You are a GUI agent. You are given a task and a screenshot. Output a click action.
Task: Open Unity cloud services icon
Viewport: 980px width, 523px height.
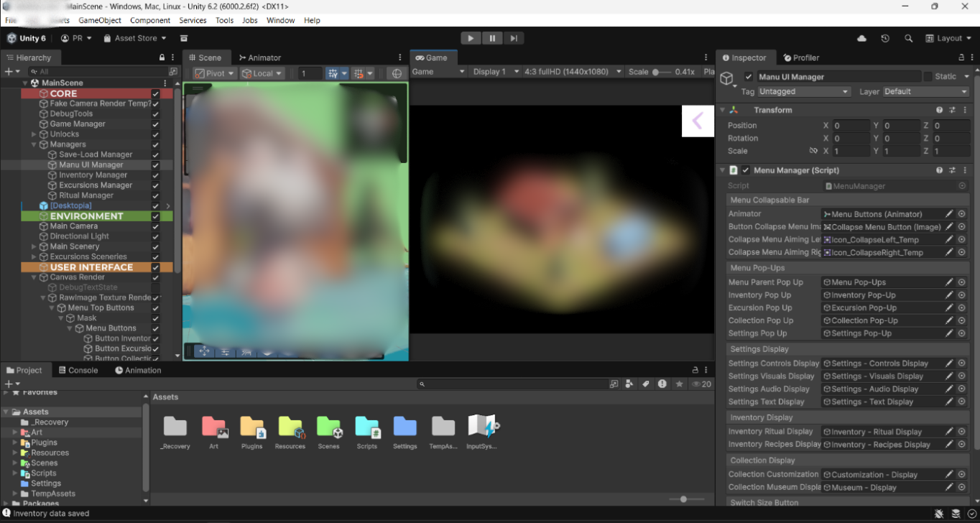[861, 38]
